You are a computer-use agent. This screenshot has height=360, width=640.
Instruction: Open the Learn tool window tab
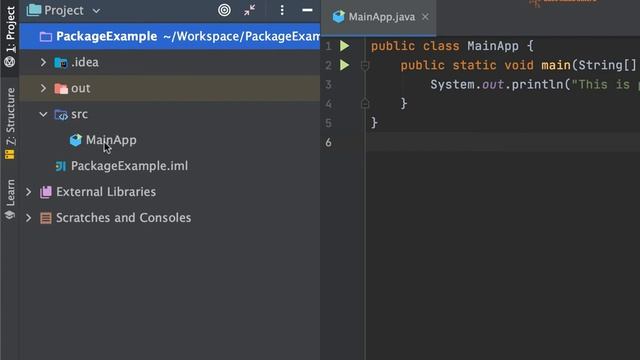[x=10, y=199]
